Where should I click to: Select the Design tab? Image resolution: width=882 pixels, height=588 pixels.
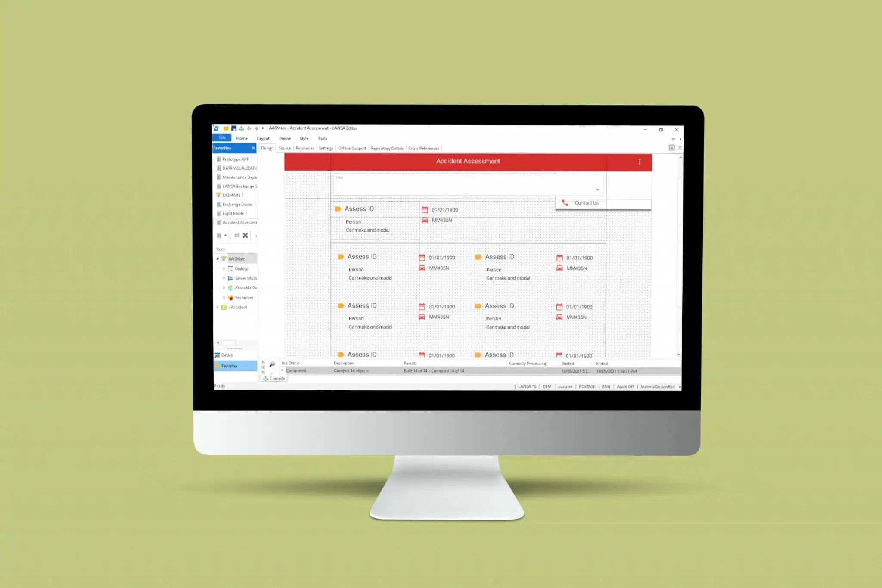coord(267,148)
